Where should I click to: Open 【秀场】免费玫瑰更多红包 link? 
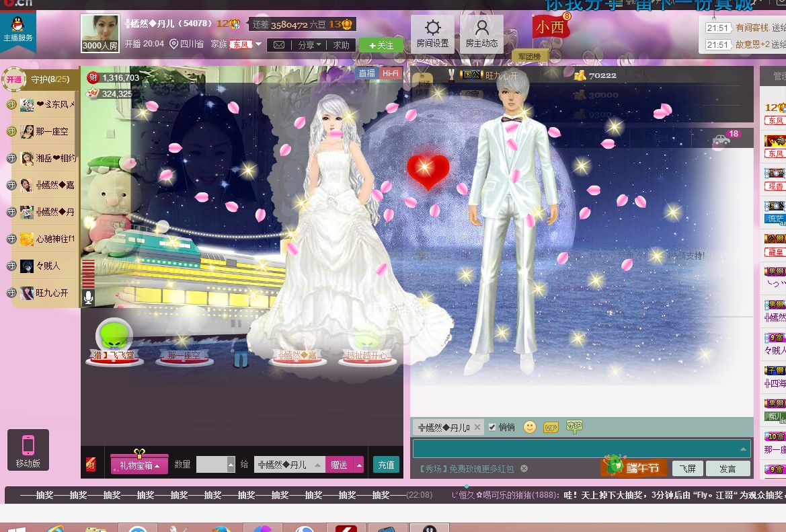(x=467, y=469)
